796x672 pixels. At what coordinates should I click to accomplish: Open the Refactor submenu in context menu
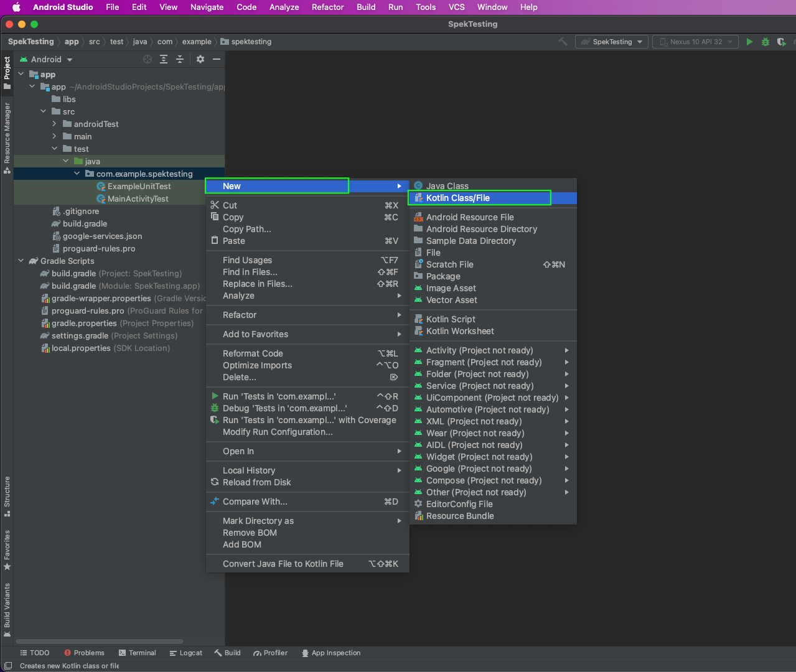307,315
